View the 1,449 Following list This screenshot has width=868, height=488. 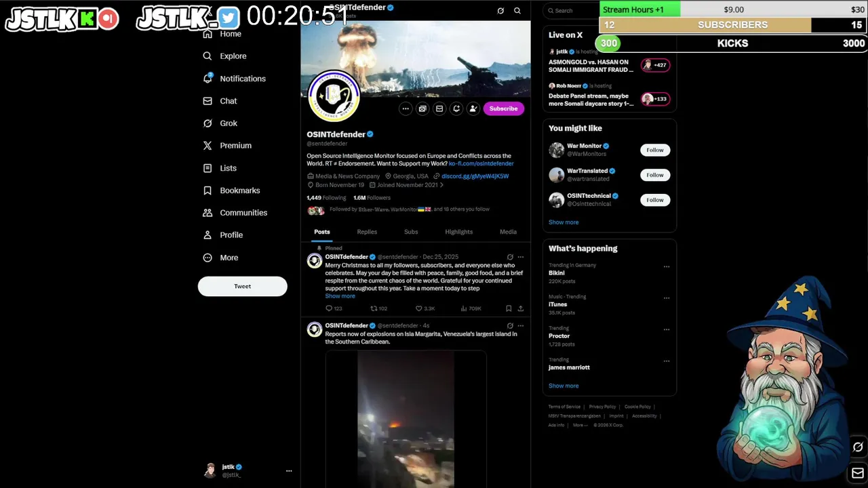tap(326, 198)
